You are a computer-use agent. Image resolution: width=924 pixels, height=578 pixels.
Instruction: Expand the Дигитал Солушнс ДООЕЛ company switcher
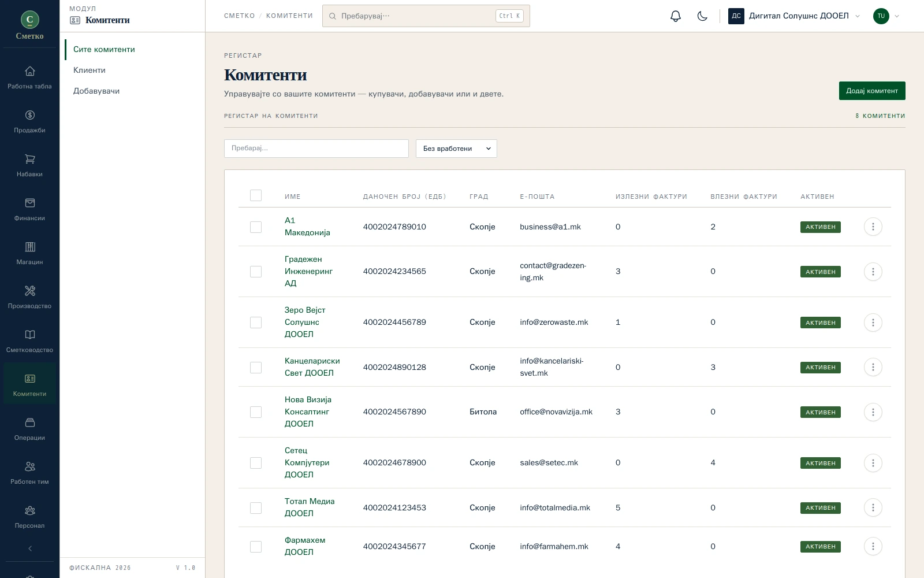pos(795,16)
